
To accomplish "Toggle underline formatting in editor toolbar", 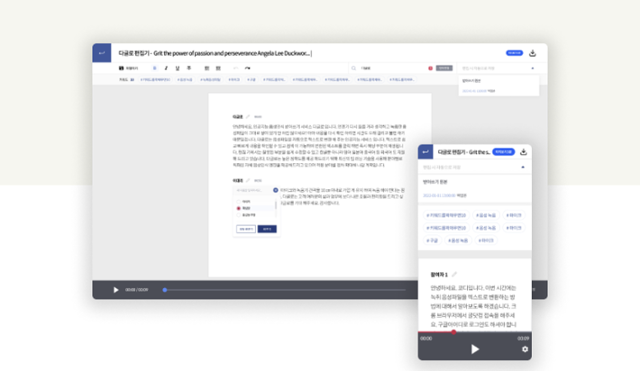I will [178, 68].
